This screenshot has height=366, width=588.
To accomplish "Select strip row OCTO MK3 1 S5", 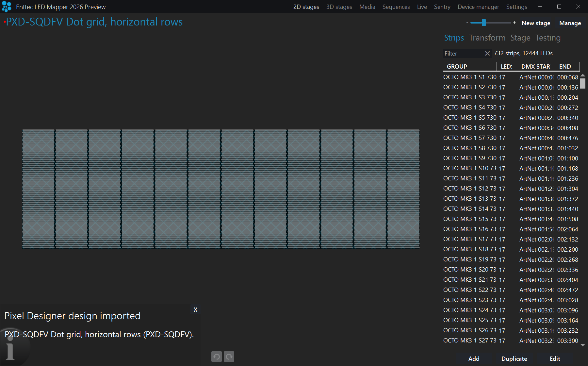I will [511, 118].
